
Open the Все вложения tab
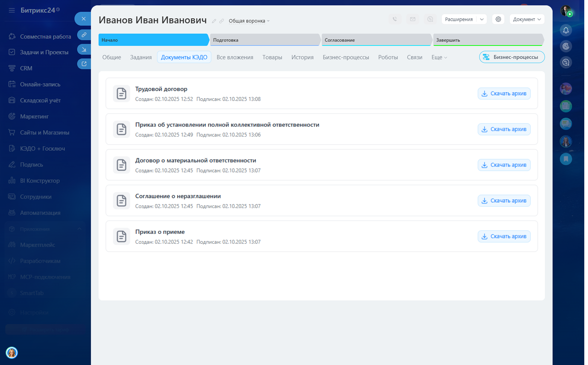pos(235,57)
